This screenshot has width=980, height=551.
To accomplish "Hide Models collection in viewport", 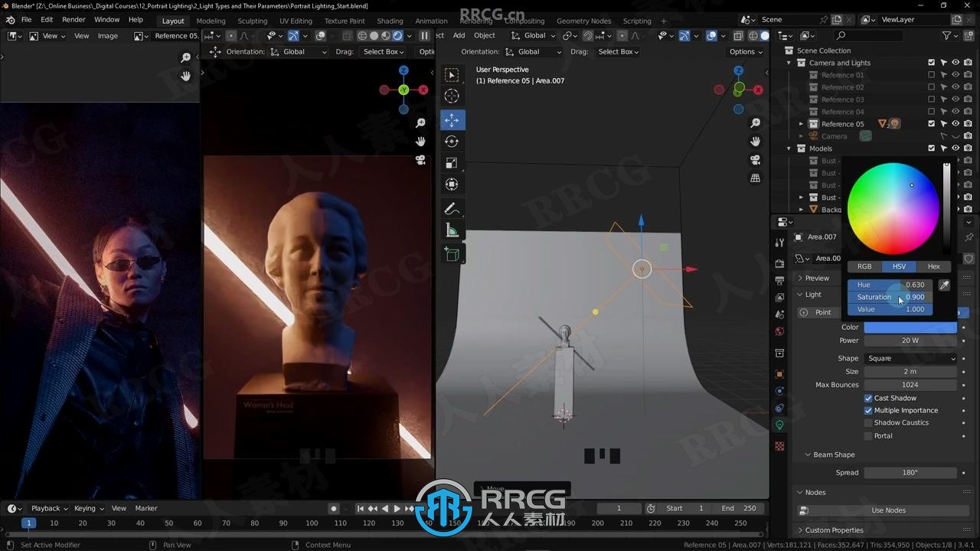I will [x=955, y=148].
